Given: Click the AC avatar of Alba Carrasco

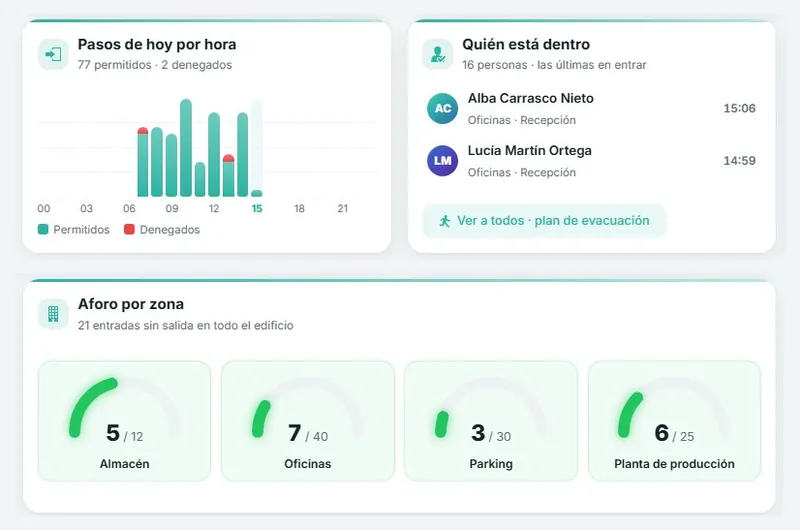Looking at the screenshot, I should pos(442,108).
